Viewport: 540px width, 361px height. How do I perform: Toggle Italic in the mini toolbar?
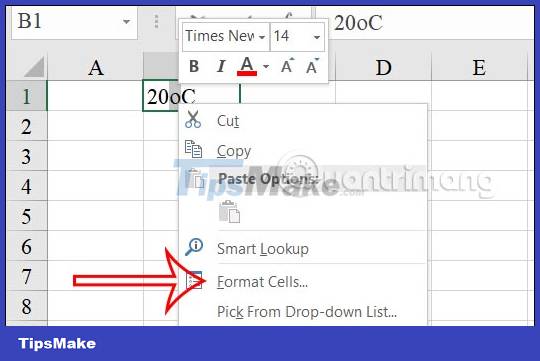(221, 66)
